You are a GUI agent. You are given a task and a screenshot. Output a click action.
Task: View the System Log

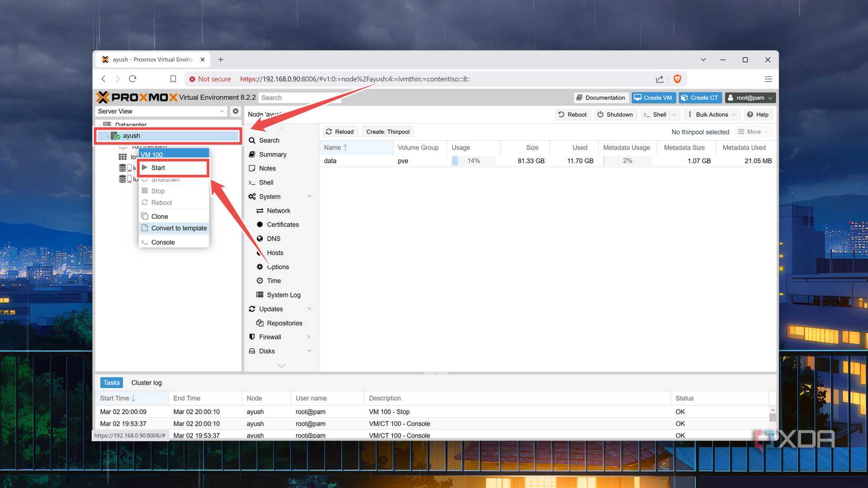(284, 294)
